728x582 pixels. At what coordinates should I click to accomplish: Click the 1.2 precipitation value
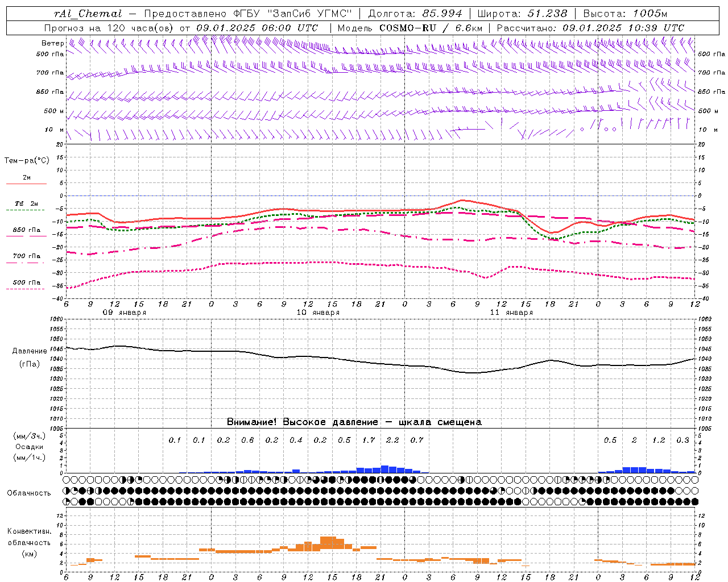[659, 440]
